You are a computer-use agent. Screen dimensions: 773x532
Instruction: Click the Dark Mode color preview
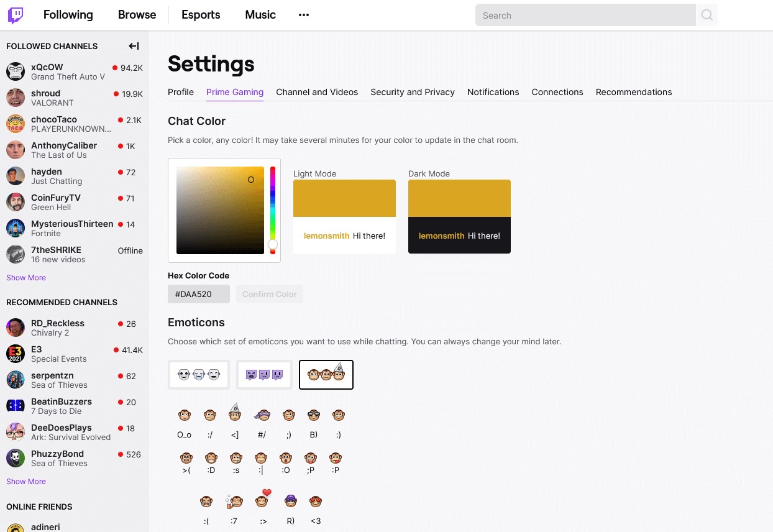459,216
